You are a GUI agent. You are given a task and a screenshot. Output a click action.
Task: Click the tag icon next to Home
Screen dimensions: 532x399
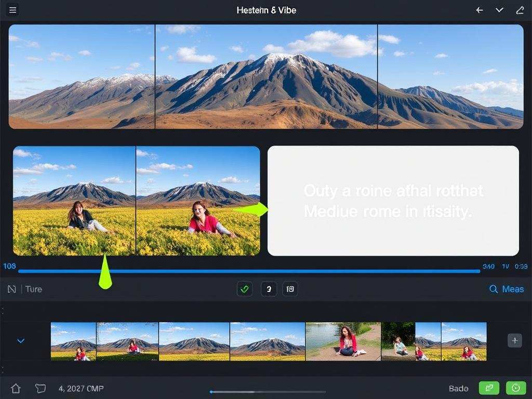pos(40,388)
